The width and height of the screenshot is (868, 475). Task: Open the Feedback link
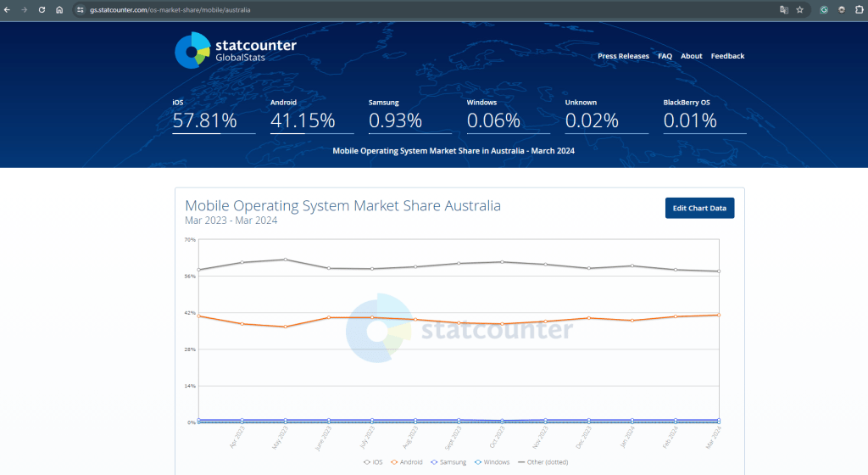(x=727, y=56)
